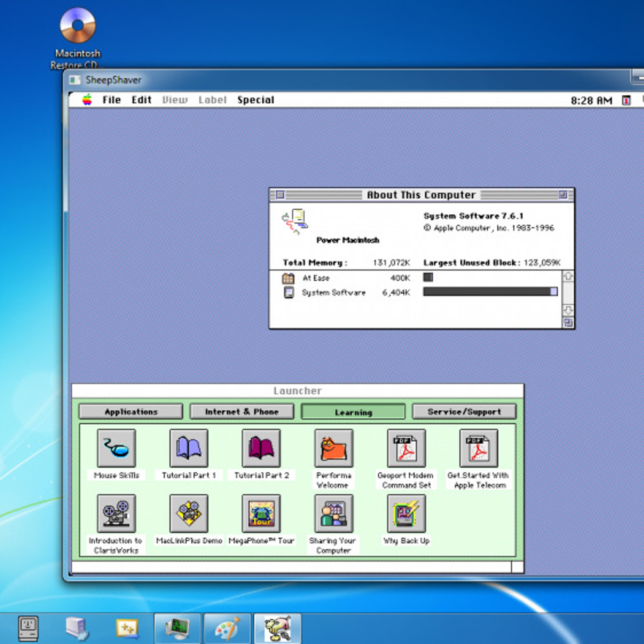Launch Tutorial Part 1
Screen dimensions: 644x644
(189, 448)
